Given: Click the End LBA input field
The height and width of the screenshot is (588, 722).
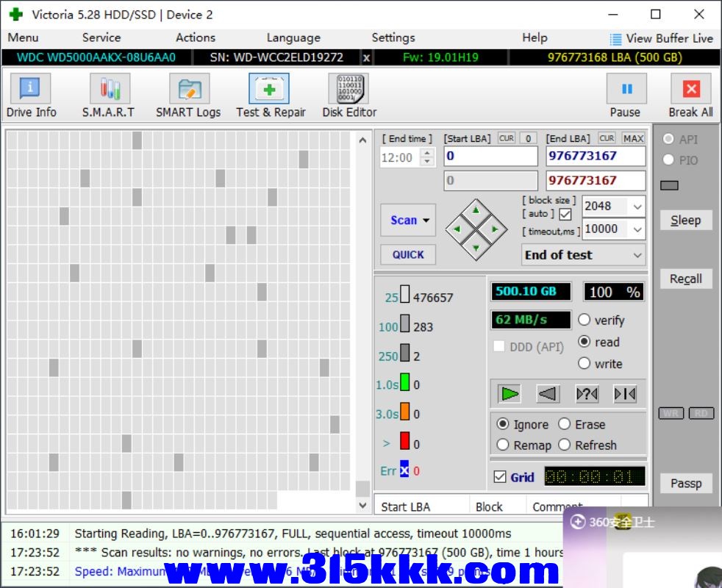Looking at the screenshot, I should [x=596, y=156].
